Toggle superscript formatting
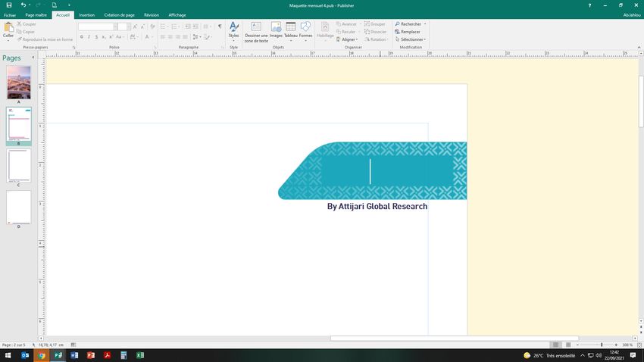644x362 pixels. coord(111,37)
